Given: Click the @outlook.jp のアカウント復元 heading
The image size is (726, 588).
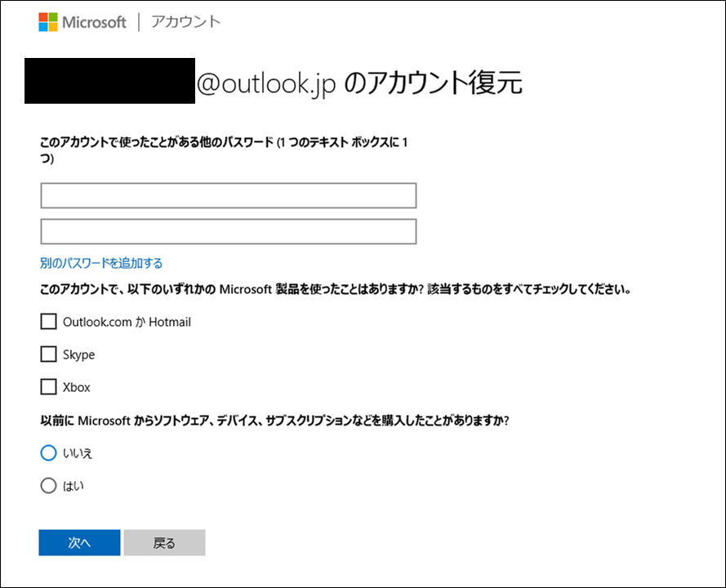Looking at the screenshot, I should (359, 83).
